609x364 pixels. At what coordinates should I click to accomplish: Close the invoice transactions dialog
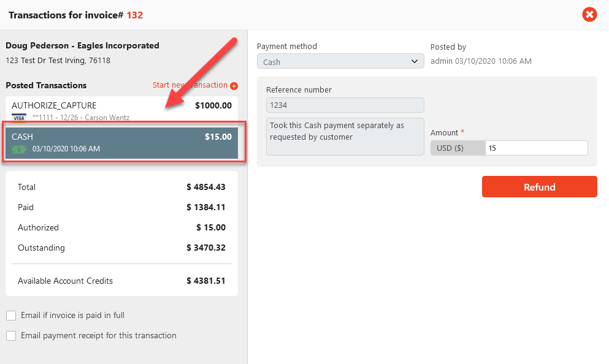(589, 14)
